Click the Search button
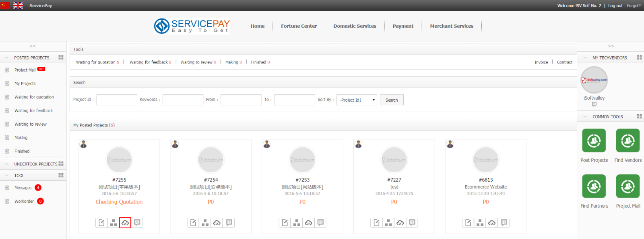644x239 pixels. click(392, 100)
